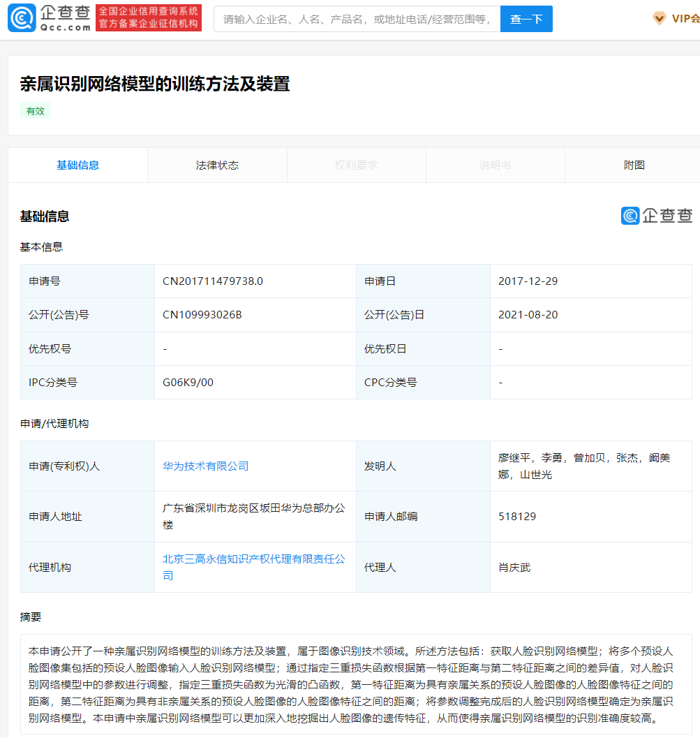The image size is (700, 738).
Task: Click the IPC classification G06K9/00
Action: pyautogui.click(x=188, y=383)
